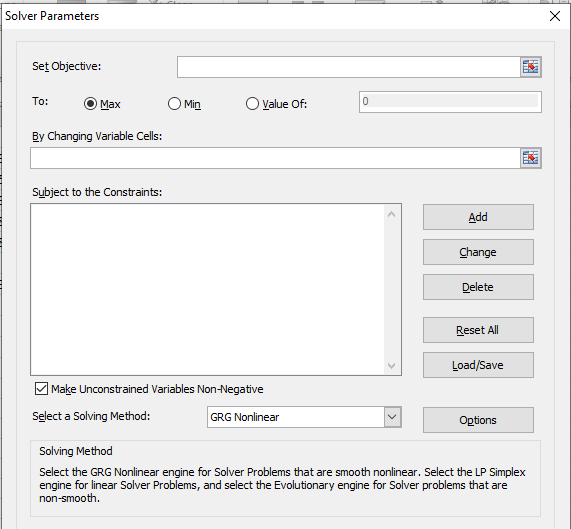Click the GRG Nonlinear combo box
The height and width of the screenshot is (529, 571).
tap(304, 417)
